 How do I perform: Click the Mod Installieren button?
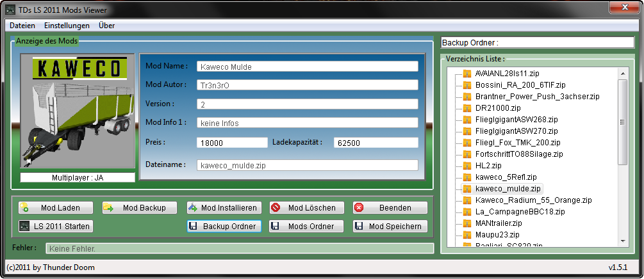coord(224,207)
